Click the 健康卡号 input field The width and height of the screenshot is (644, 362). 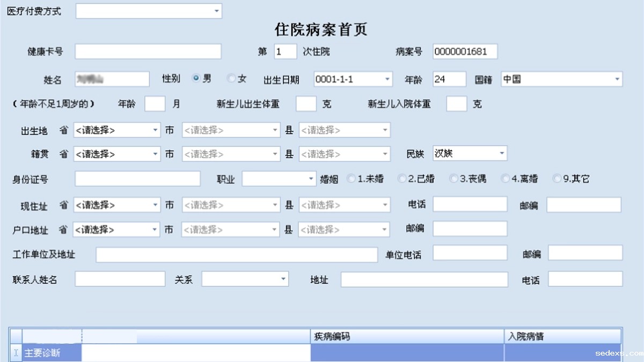[x=148, y=51]
